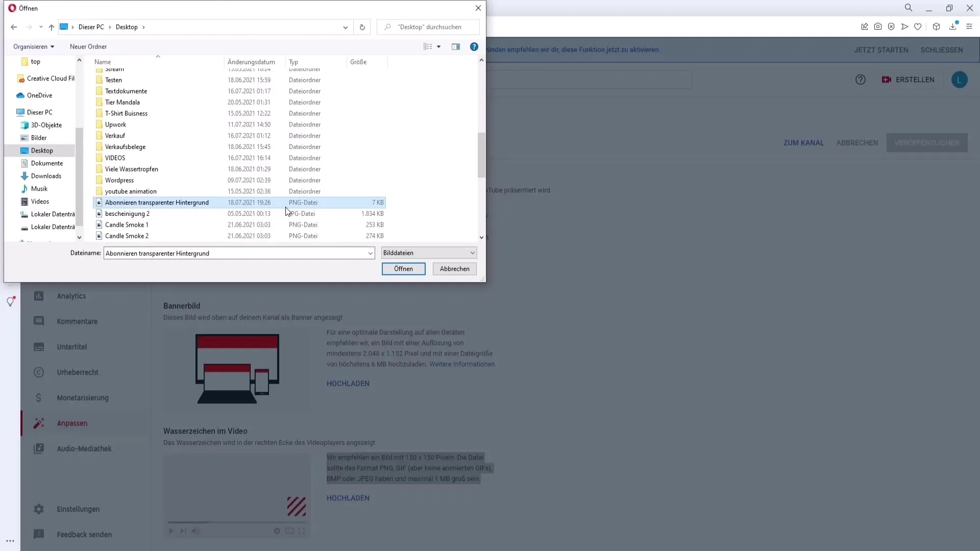Click Öffnen button to open file

click(x=403, y=268)
